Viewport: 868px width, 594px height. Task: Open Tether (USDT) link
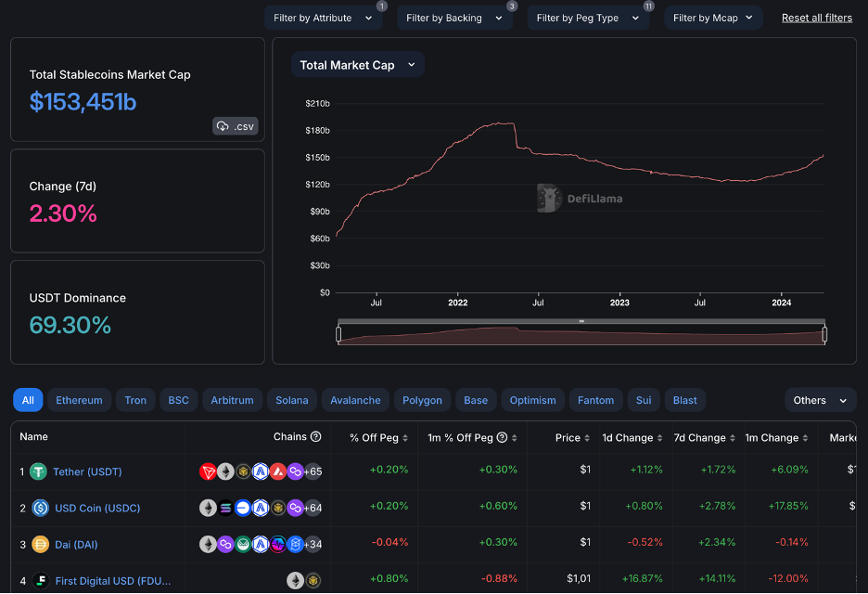click(x=87, y=471)
